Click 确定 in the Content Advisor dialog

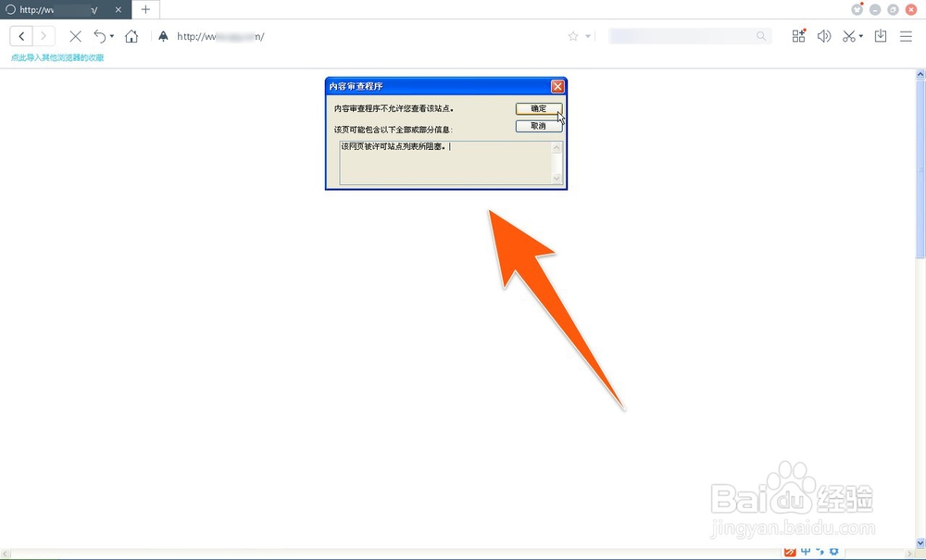(x=539, y=108)
